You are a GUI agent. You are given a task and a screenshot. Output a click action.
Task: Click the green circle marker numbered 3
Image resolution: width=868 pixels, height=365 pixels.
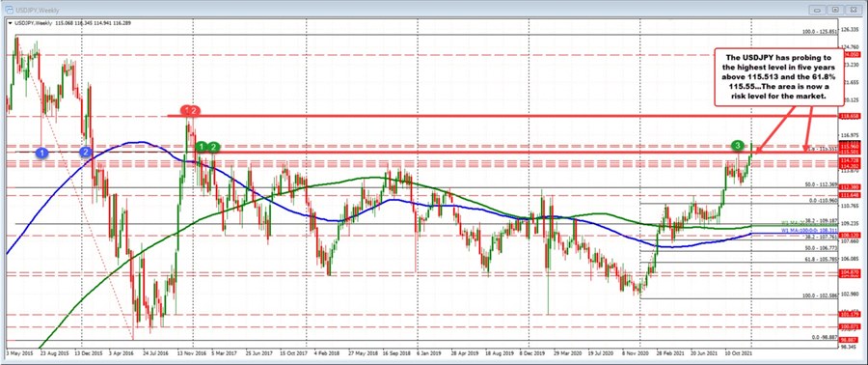coord(737,145)
